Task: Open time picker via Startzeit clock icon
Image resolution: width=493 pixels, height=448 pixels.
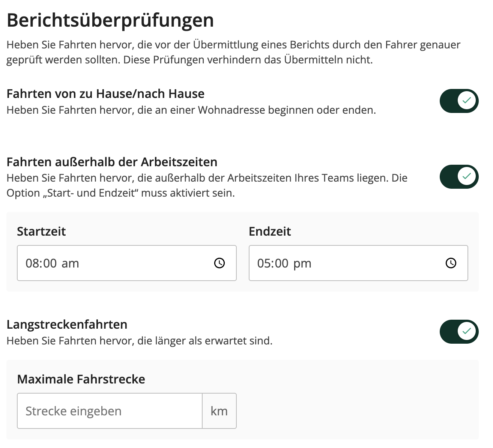Action: [219, 263]
